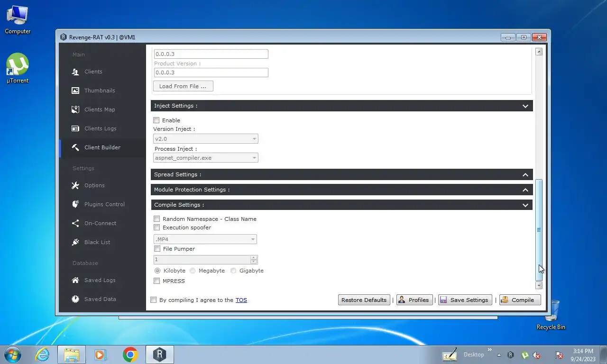
Task: Click the Client Builder hammer icon
Action: coord(75,147)
